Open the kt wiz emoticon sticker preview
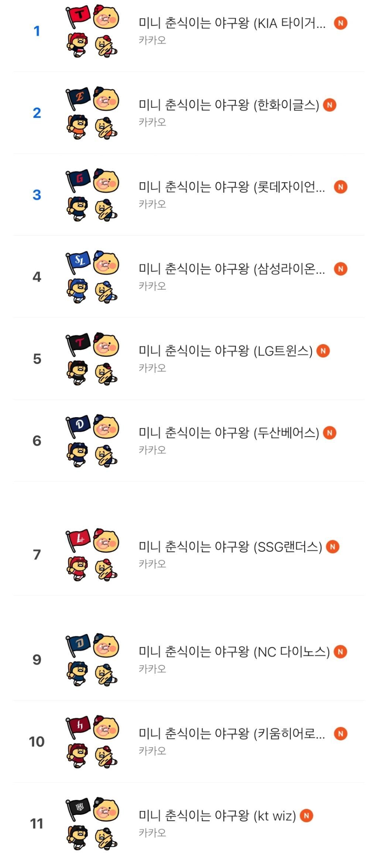Image resolution: width=378 pixels, height=868 pixels. tap(92, 823)
